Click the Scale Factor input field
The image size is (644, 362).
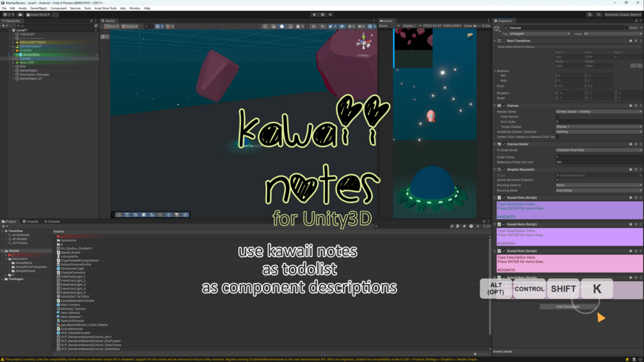599,157
